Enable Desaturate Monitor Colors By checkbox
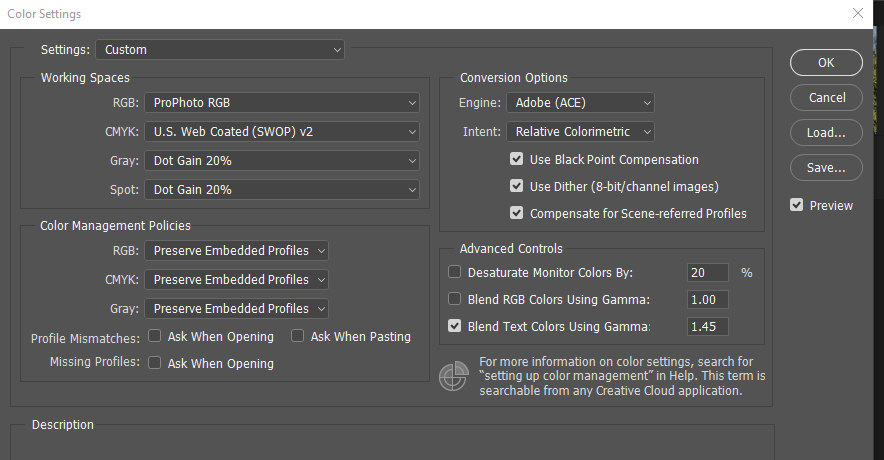The width and height of the screenshot is (884, 460). [x=455, y=272]
